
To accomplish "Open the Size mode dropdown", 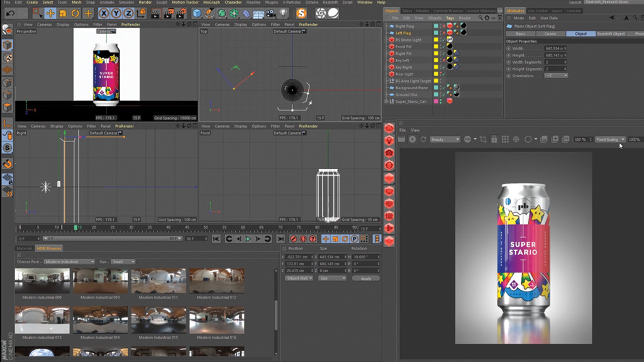I will click(332, 278).
